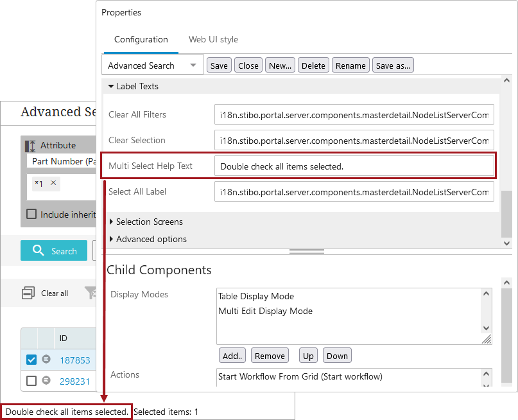The width and height of the screenshot is (518, 420).
Task: Select Start Workflow From Grid action
Action: [300, 376]
